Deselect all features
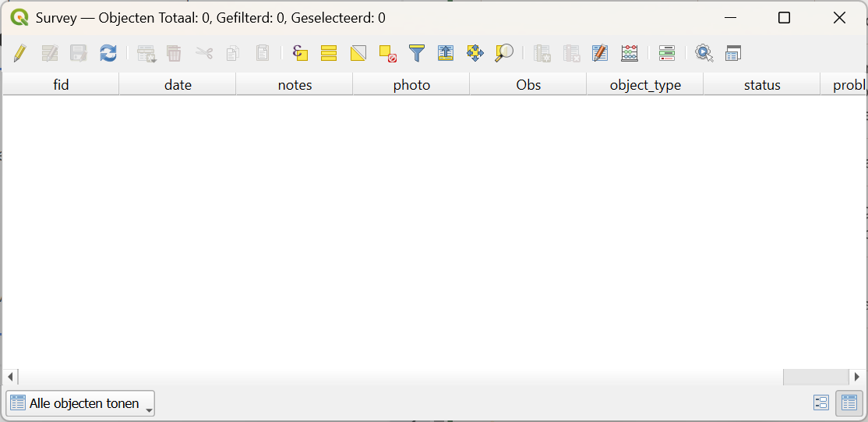Image resolution: width=868 pixels, height=422 pixels. point(387,53)
